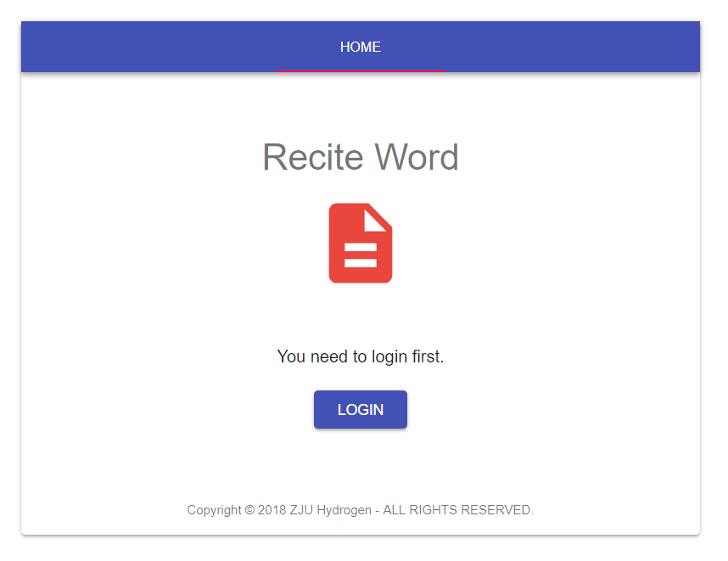Click the LOGIN button
728x561 pixels.
coord(361,410)
